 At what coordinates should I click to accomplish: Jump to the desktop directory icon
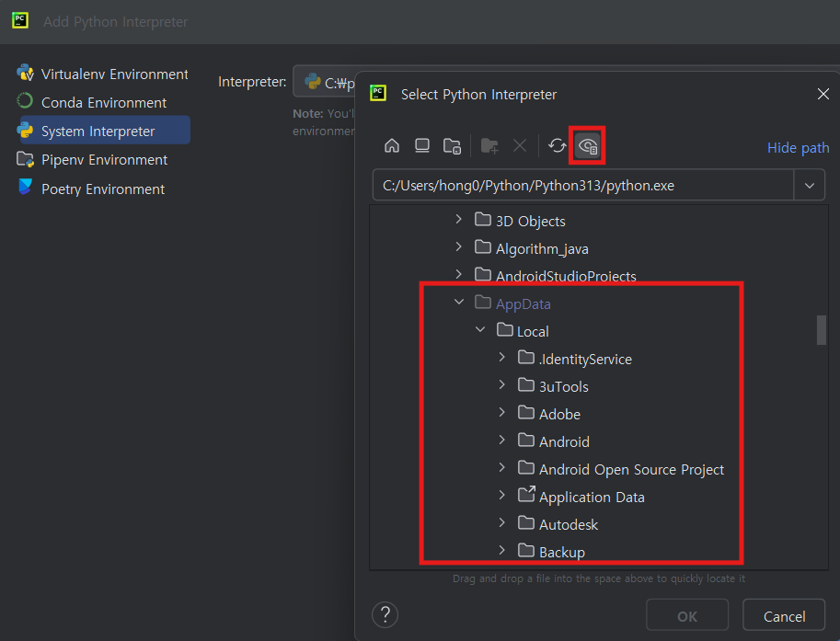pos(422,145)
